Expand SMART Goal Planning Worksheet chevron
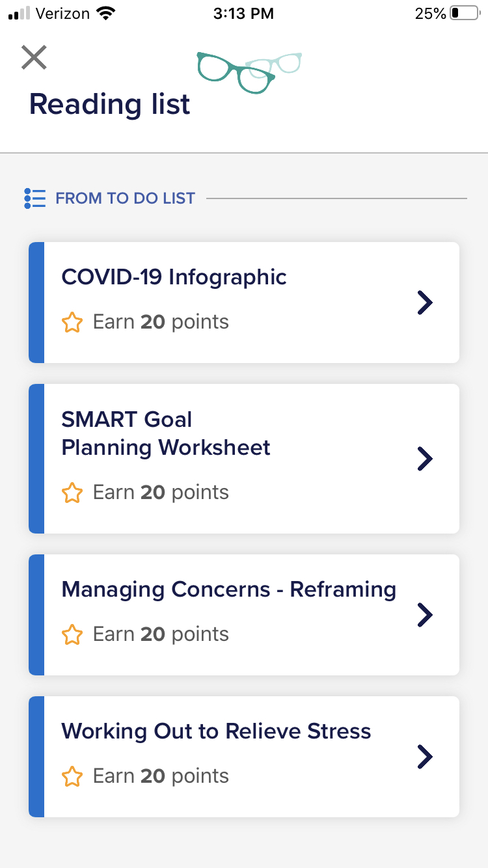Viewport: 488px width, 868px height. point(425,459)
